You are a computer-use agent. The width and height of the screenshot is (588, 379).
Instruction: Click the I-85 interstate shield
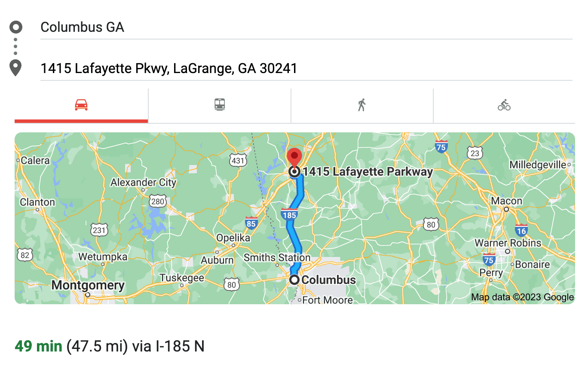pos(251,223)
